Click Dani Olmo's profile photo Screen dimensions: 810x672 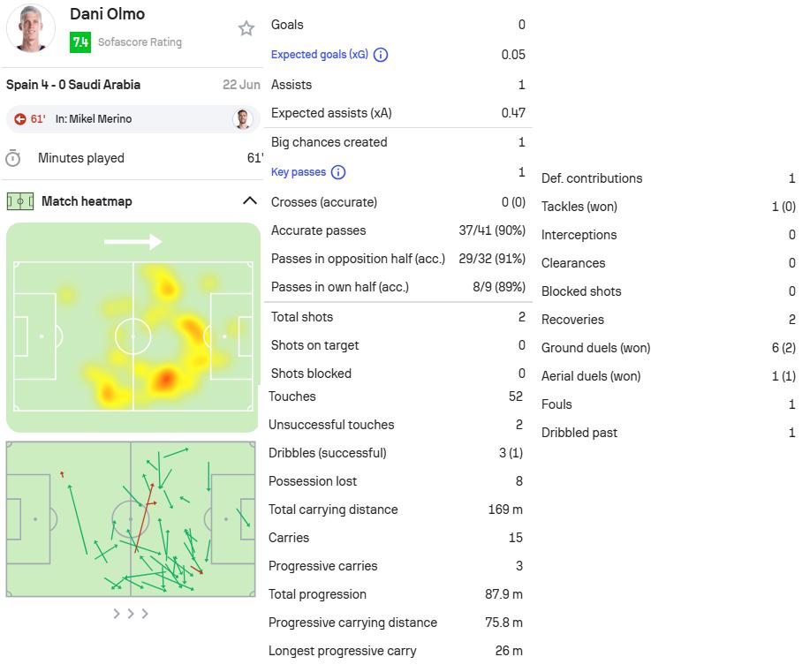point(31,28)
